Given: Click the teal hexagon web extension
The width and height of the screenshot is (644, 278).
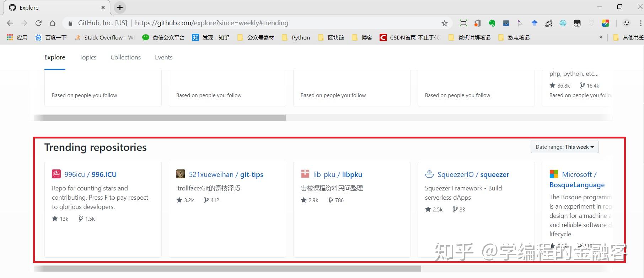Looking at the screenshot, I should (563, 23).
